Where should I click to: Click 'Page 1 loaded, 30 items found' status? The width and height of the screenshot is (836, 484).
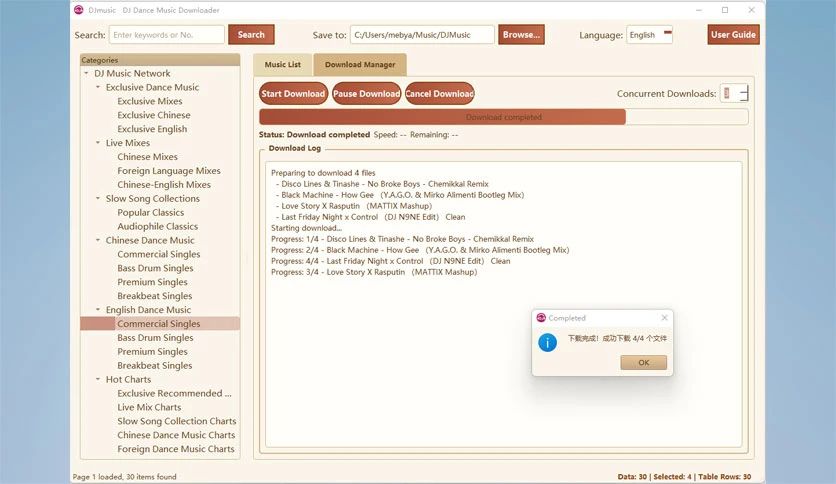point(124,477)
